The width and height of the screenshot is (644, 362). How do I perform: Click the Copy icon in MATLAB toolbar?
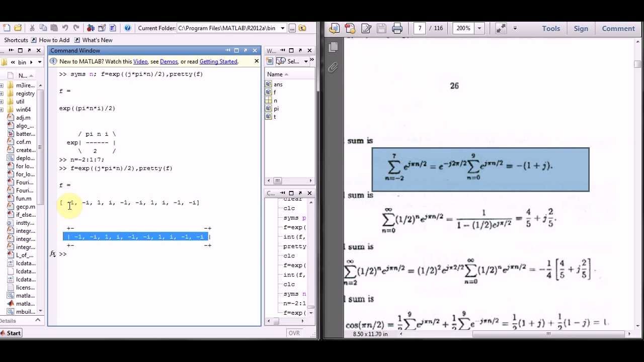click(x=43, y=28)
